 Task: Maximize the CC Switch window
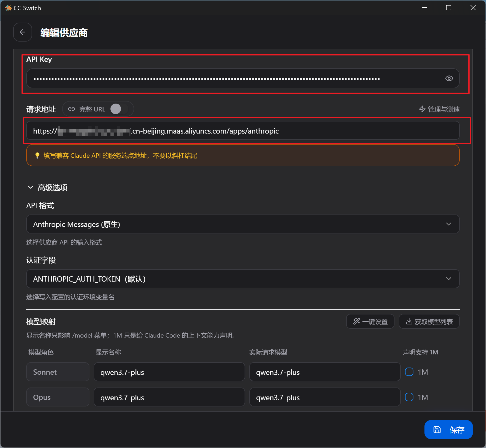click(x=449, y=8)
